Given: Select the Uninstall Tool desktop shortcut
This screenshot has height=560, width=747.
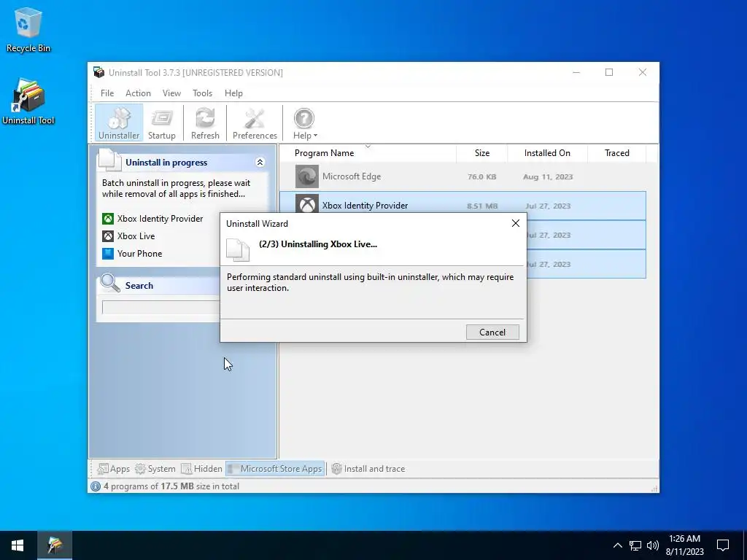Looking at the screenshot, I should click(x=28, y=101).
